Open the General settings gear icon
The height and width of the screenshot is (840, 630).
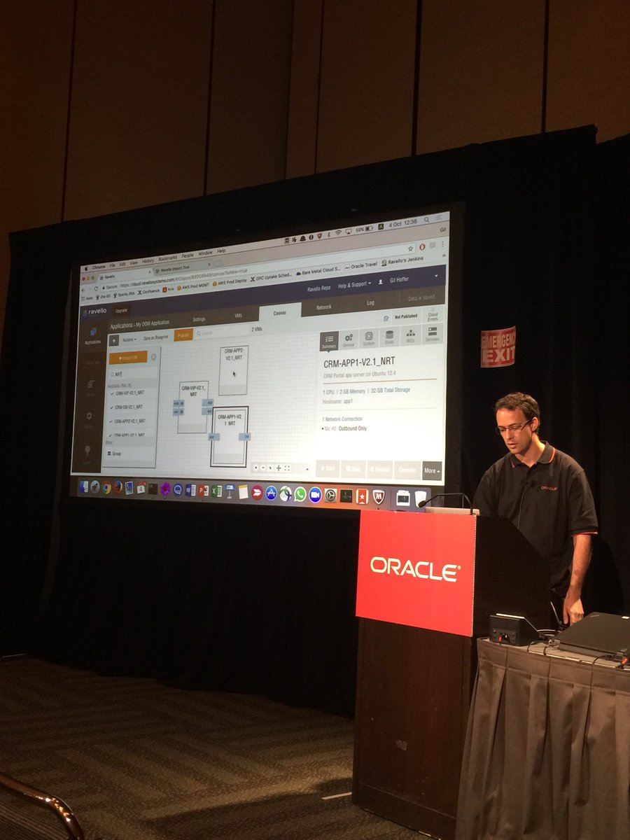(349, 339)
